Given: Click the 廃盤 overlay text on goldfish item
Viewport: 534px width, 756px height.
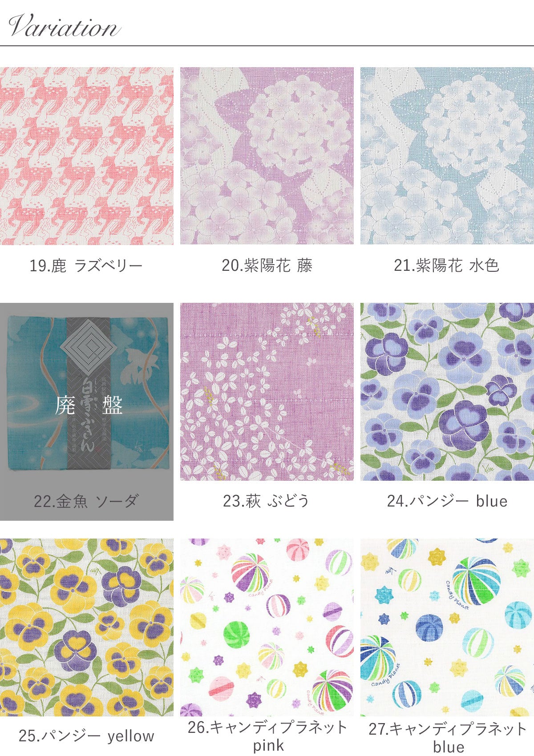Looking at the screenshot, I should tap(89, 406).
